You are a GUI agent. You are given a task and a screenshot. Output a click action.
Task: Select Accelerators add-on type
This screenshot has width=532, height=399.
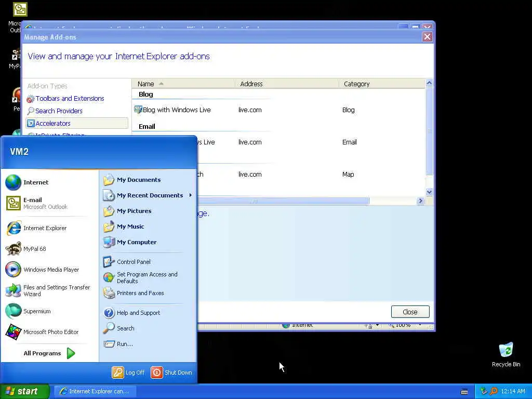(x=77, y=124)
